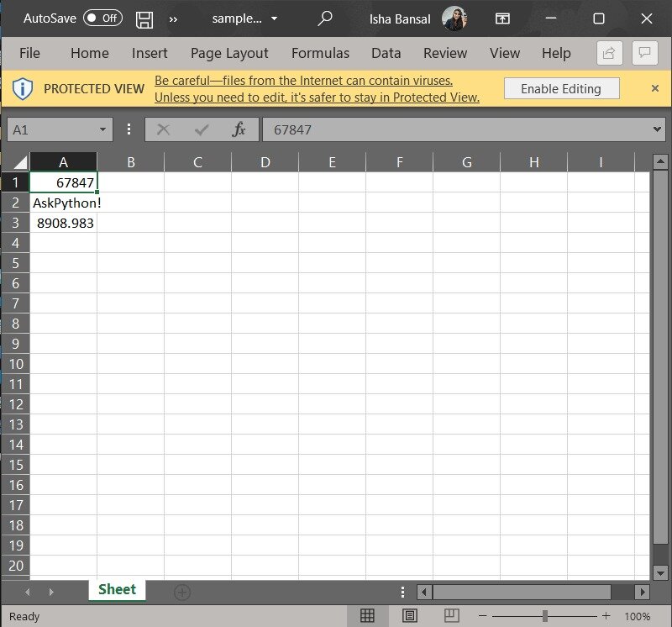Screen dimensions: 672x627
Task: Open the files-from-Internet warning link
Action: tap(304, 80)
